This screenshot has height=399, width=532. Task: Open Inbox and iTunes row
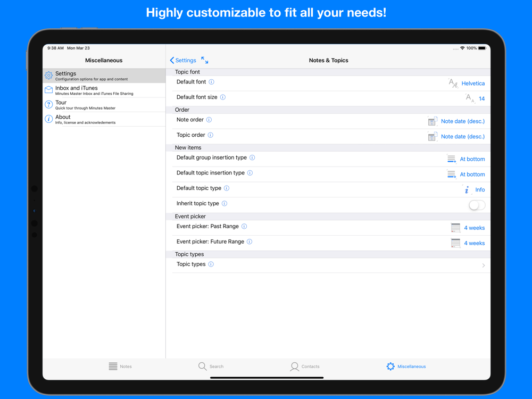pos(104,90)
